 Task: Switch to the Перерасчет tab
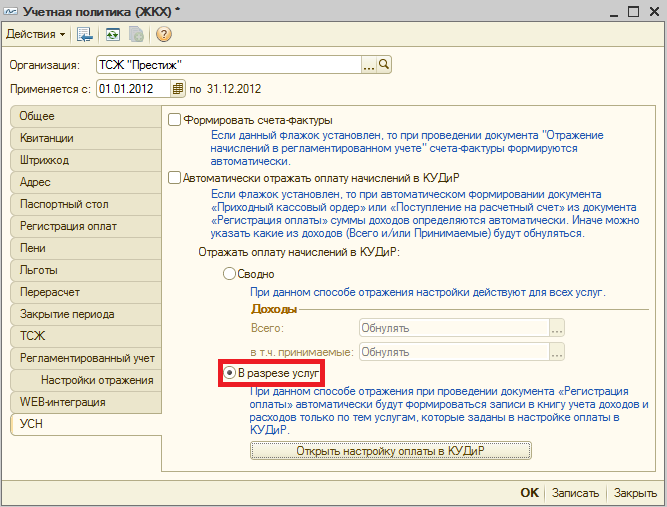coord(86,292)
